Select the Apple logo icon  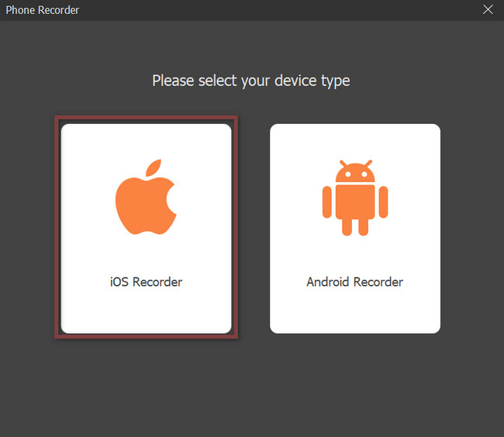pyautogui.click(x=146, y=197)
